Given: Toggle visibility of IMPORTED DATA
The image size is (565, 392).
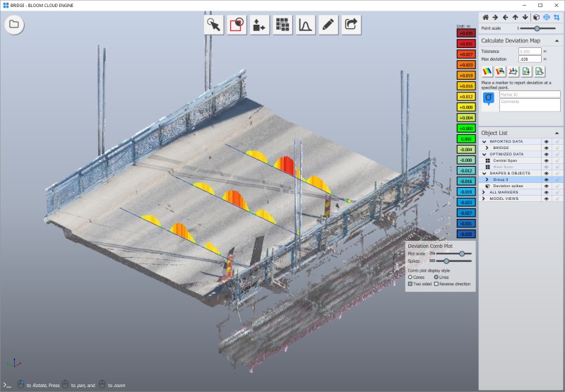Looking at the screenshot, I should point(546,141).
